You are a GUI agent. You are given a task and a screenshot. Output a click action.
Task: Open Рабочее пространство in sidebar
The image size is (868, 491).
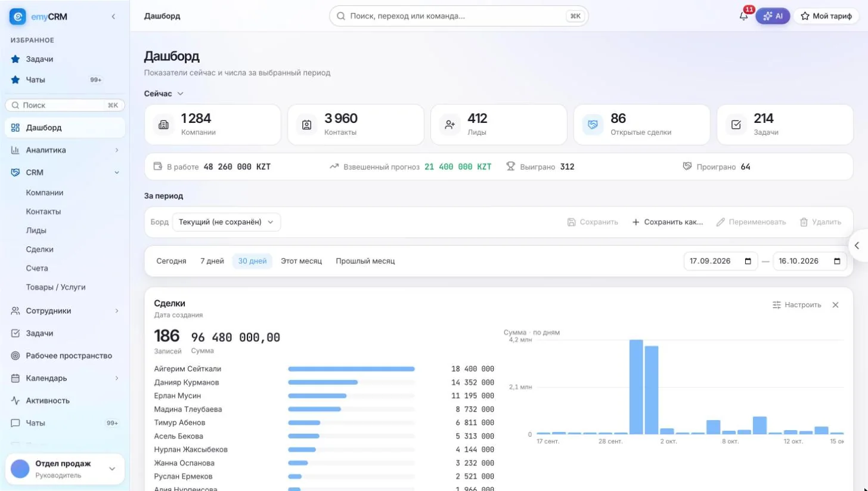pyautogui.click(x=65, y=356)
